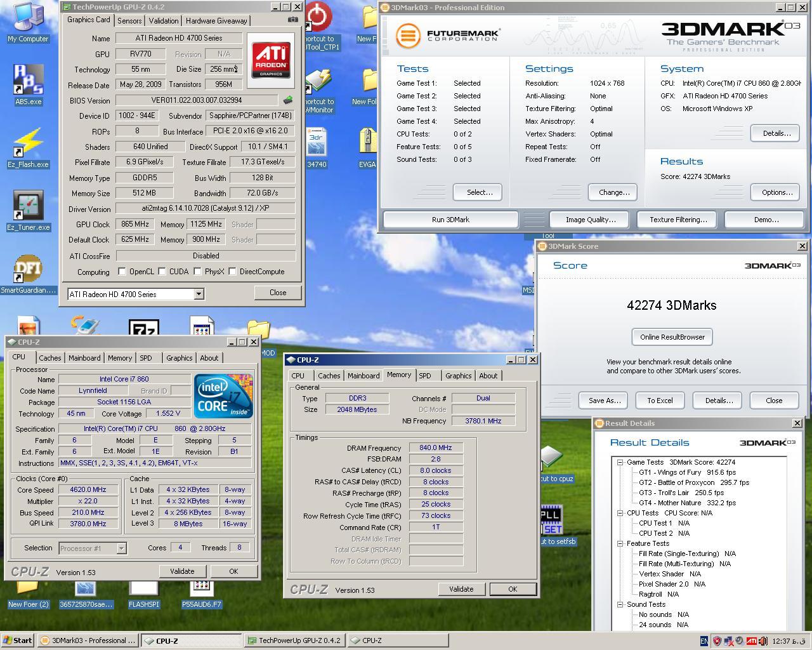Open Processor #1 selection dropdown
812x650 pixels.
(x=93, y=548)
